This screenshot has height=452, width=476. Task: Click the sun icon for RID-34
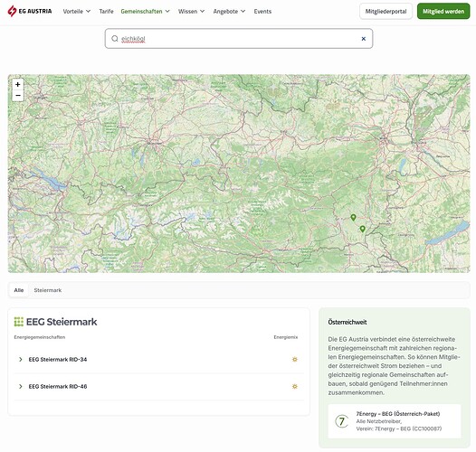pyautogui.click(x=294, y=360)
